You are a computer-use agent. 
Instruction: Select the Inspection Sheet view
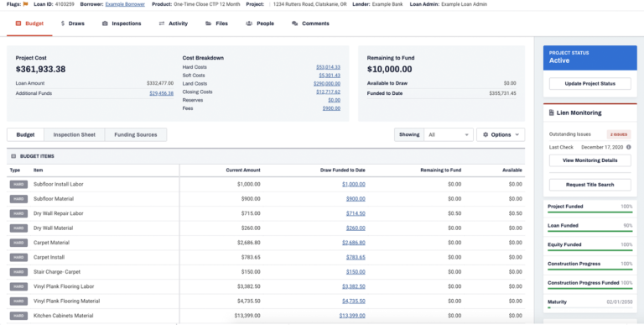pyautogui.click(x=75, y=134)
